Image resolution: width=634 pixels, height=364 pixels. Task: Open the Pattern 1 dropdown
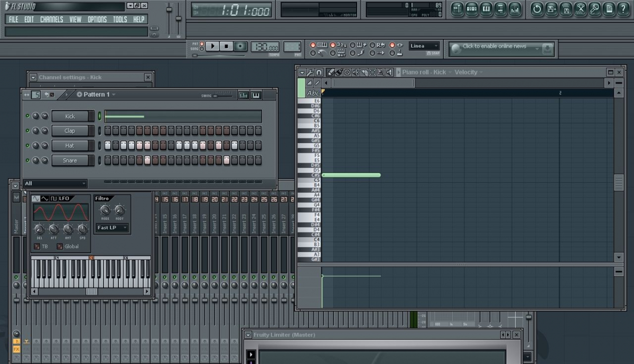point(97,95)
